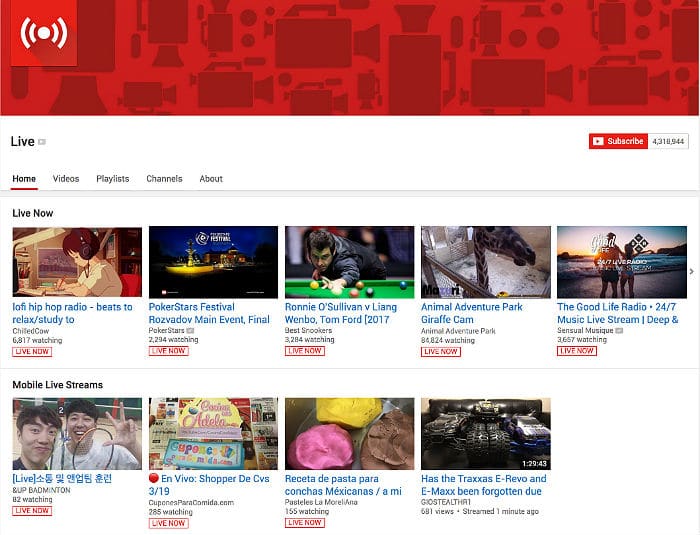Click LIVE NOW badge under lofi hip hop
This screenshot has height=535, width=700.
click(32, 352)
